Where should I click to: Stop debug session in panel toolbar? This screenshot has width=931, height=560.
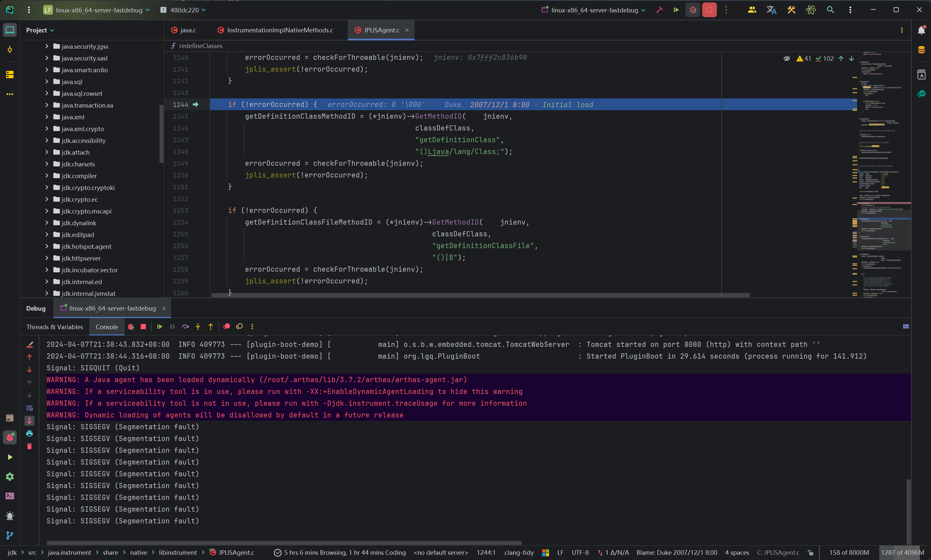143,327
